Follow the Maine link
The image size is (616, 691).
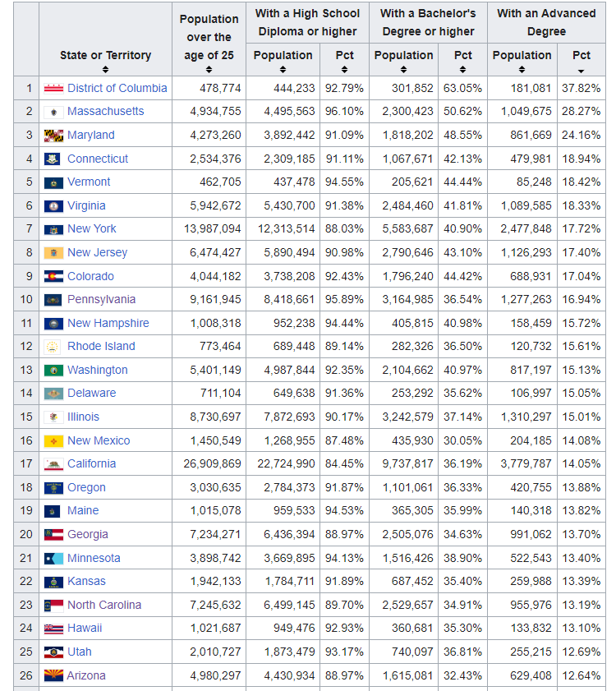coord(83,511)
